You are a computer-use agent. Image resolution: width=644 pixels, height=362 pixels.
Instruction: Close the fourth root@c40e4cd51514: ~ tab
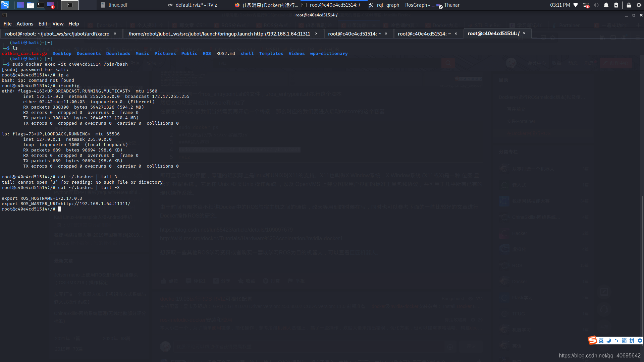tap(456, 34)
